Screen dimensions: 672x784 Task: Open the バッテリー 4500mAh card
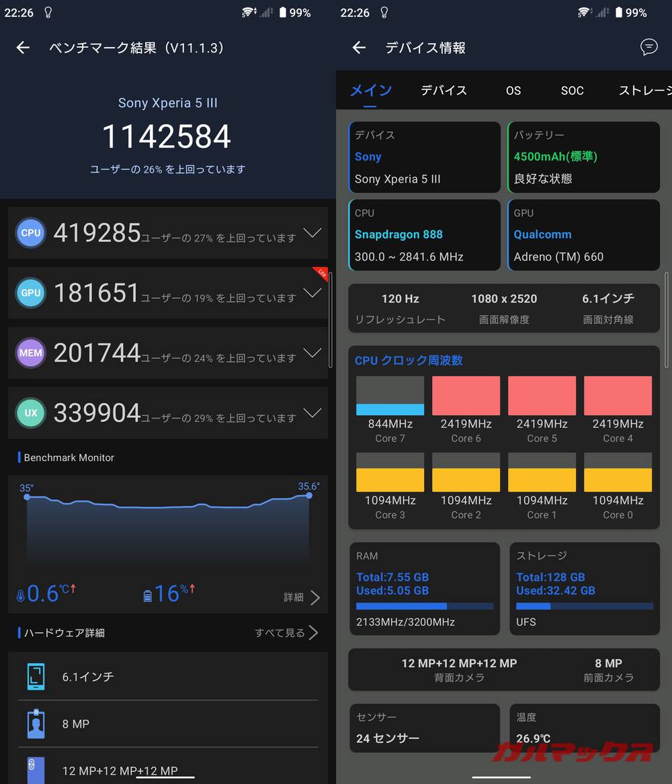coord(583,157)
